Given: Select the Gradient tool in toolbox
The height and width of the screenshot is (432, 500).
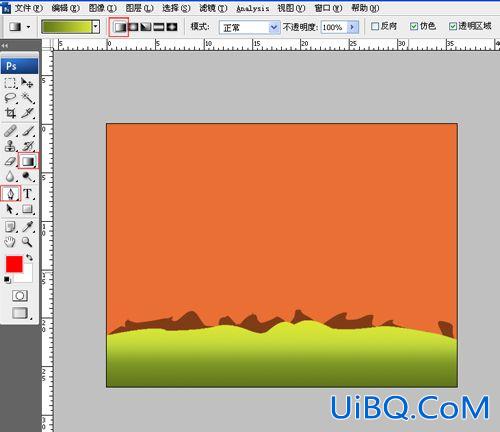Looking at the screenshot, I should pyautogui.click(x=28, y=161).
